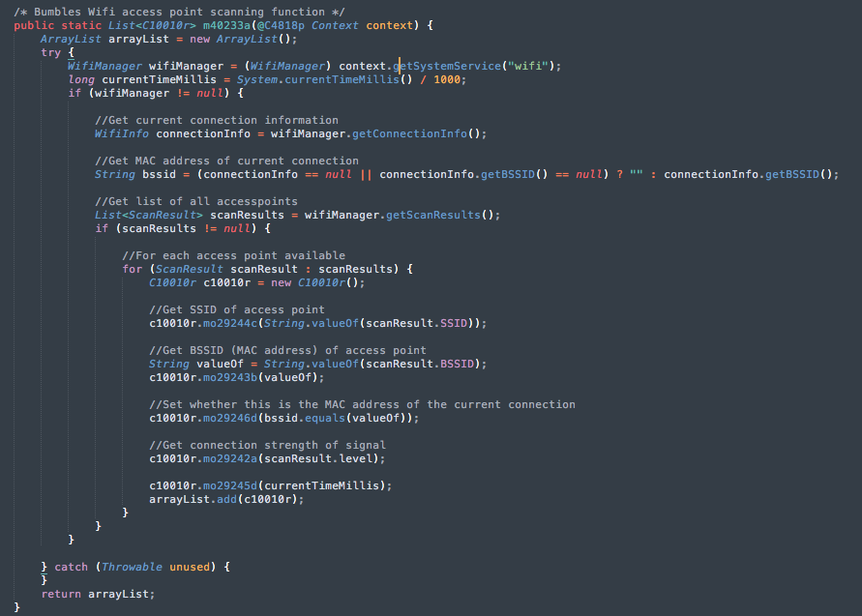
Task: Click the getScanResults method call
Action: coord(433,215)
